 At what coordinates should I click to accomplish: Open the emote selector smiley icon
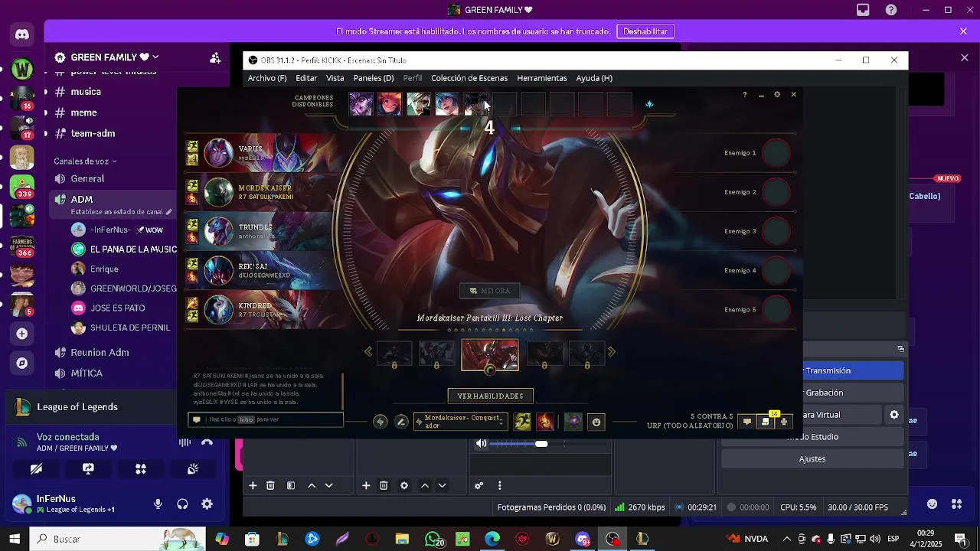coord(596,422)
